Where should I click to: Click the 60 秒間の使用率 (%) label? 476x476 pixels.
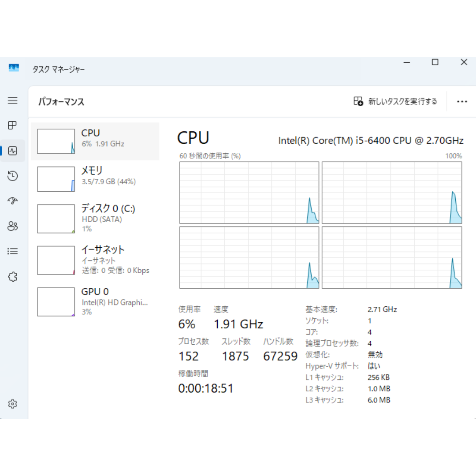[x=210, y=156]
